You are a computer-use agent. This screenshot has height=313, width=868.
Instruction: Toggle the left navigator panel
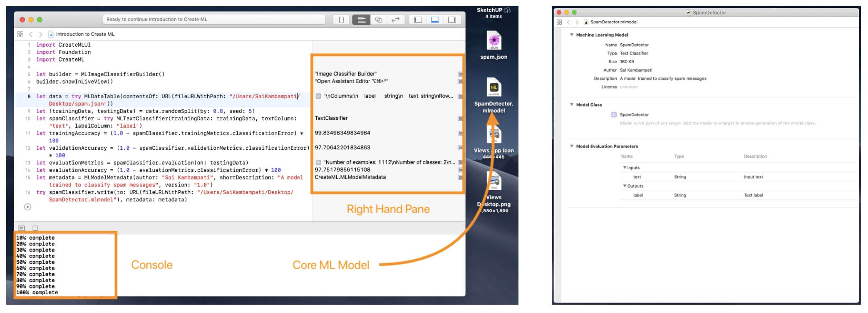point(418,20)
